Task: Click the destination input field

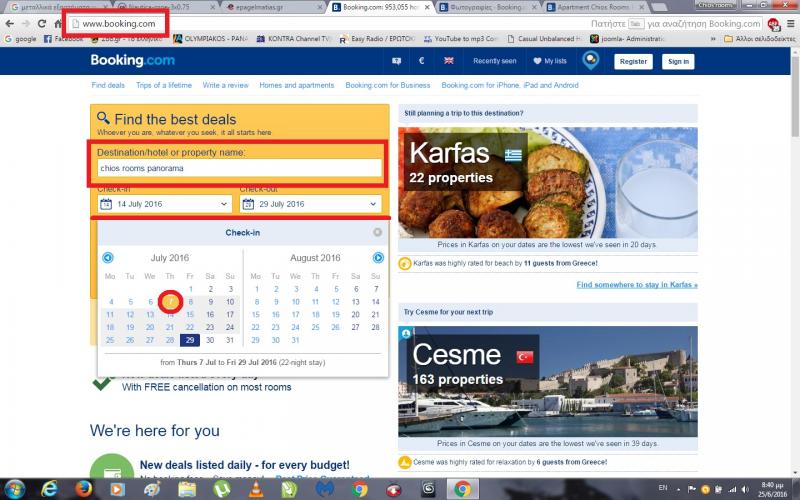Action: click(240, 168)
